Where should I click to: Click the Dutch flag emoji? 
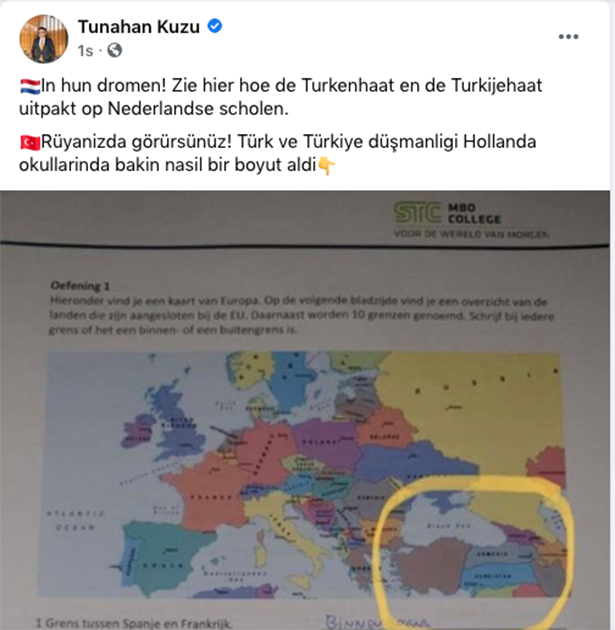tap(30, 86)
